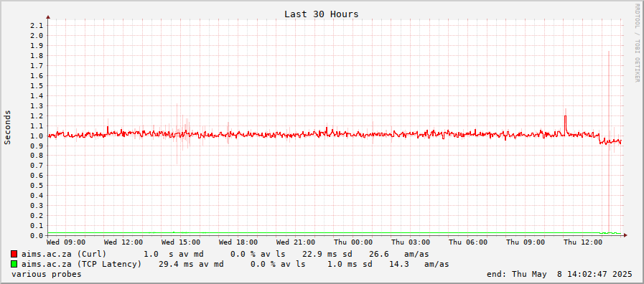Image resolution: width=644 pixels, height=284 pixels.
Task: Click the green TCP Latency legend swatch
Action: click(14, 264)
